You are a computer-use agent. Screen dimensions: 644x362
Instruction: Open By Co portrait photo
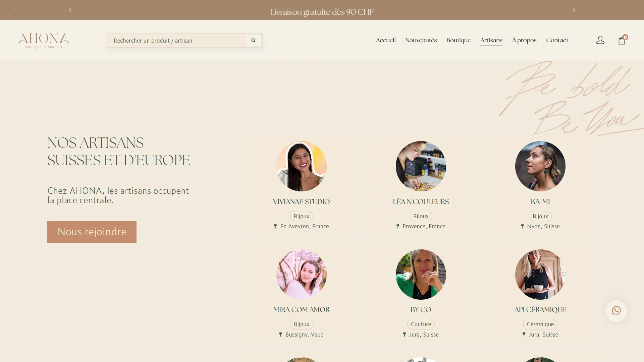421,275
